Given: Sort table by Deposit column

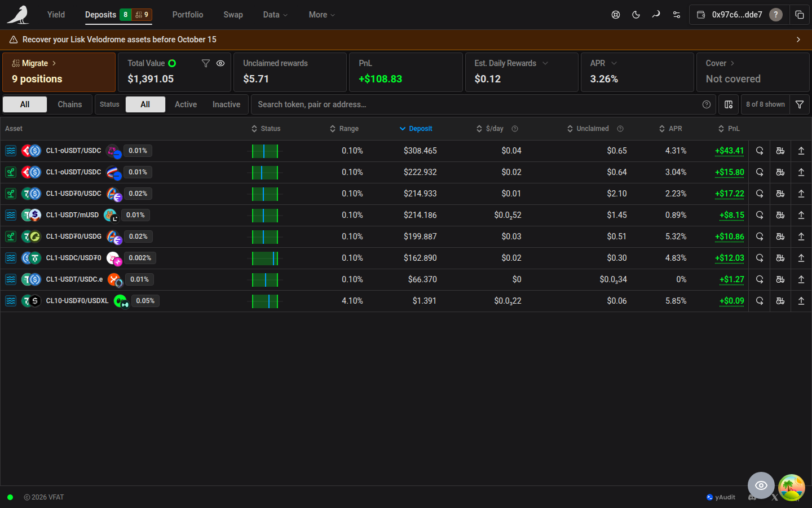Looking at the screenshot, I should point(416,129).
